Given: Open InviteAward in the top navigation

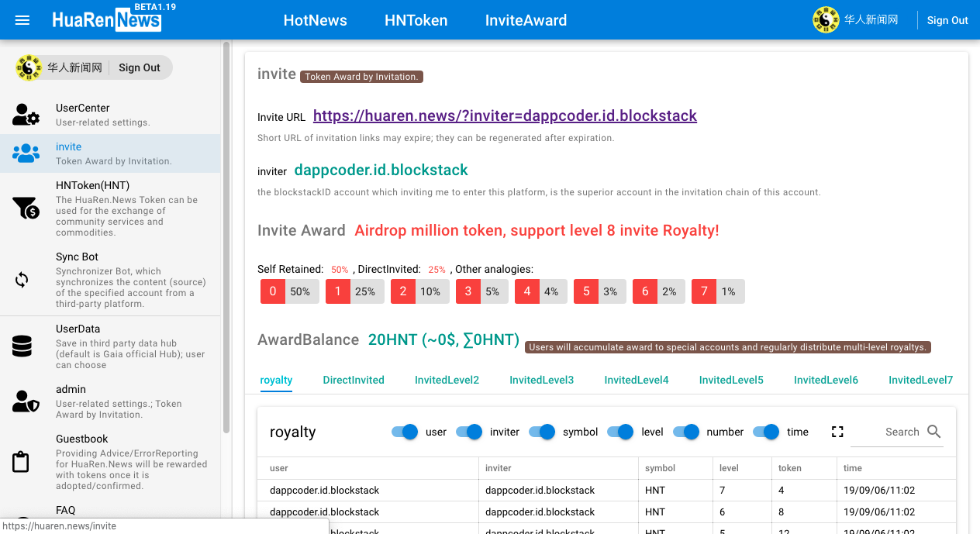Looking at the screenshot, I should pyautogui.click(x=526, y=20).
